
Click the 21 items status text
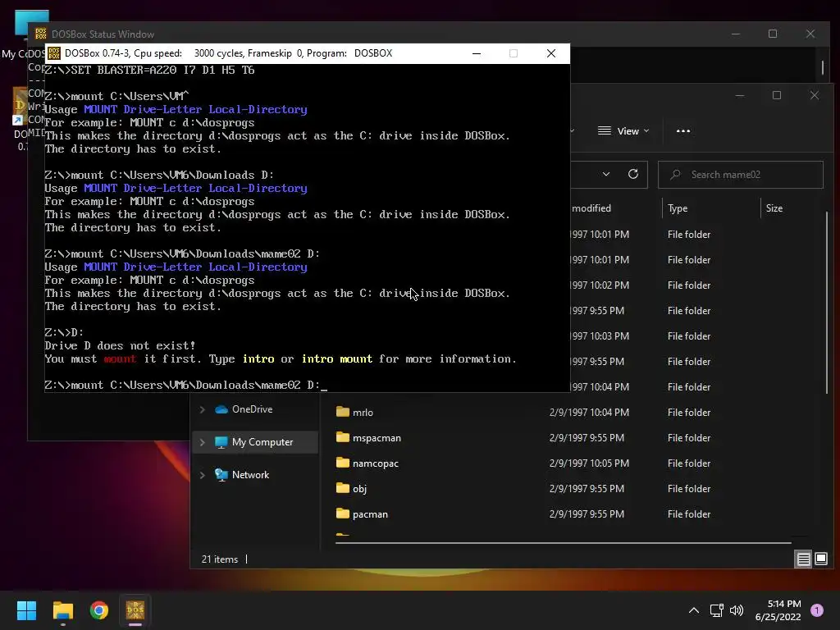coord(220,559)
